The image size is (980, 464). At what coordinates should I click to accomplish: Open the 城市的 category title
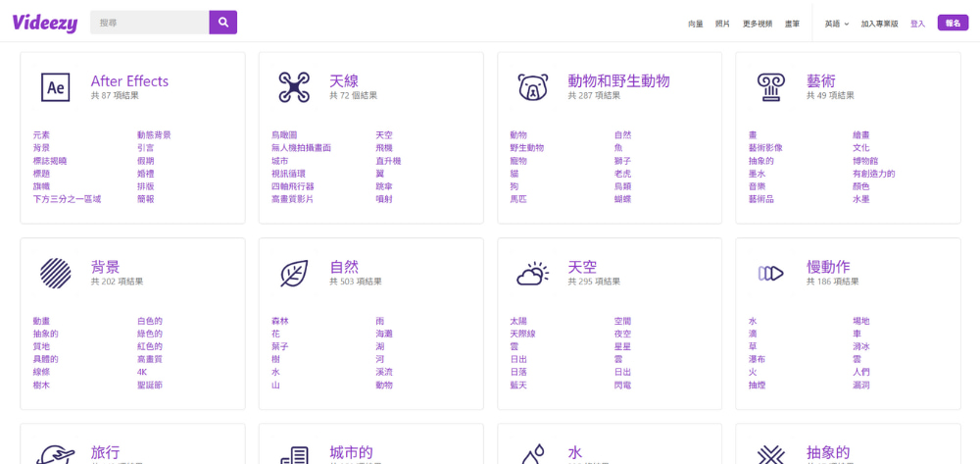(x=351, y=453)
